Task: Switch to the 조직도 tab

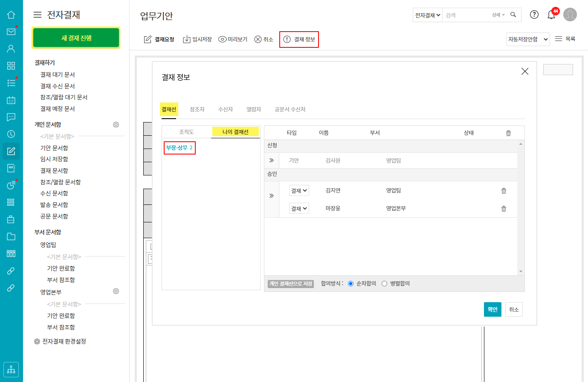Action: (x=186, y=132)
